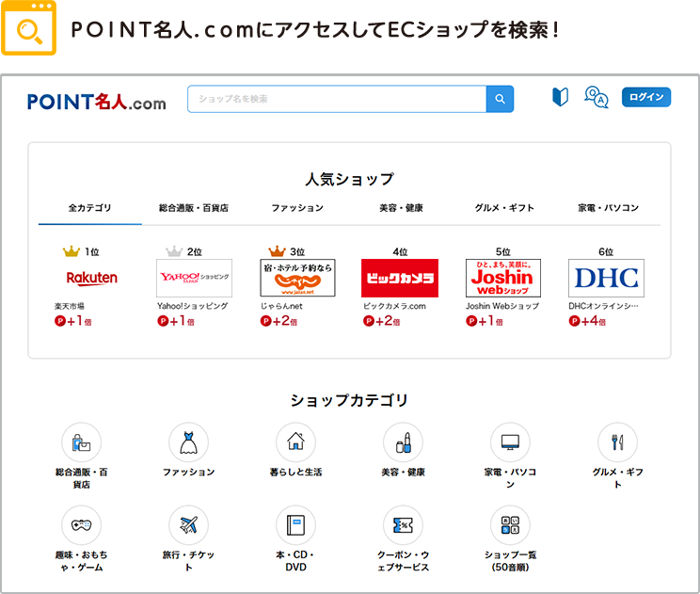Click the silver crown for 2位
Screen dimensions: 700x594
point(174,251)
